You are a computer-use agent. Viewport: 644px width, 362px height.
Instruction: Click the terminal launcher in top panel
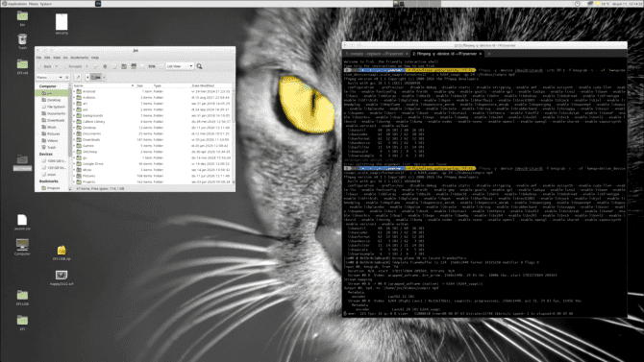(x=98, y=3)
